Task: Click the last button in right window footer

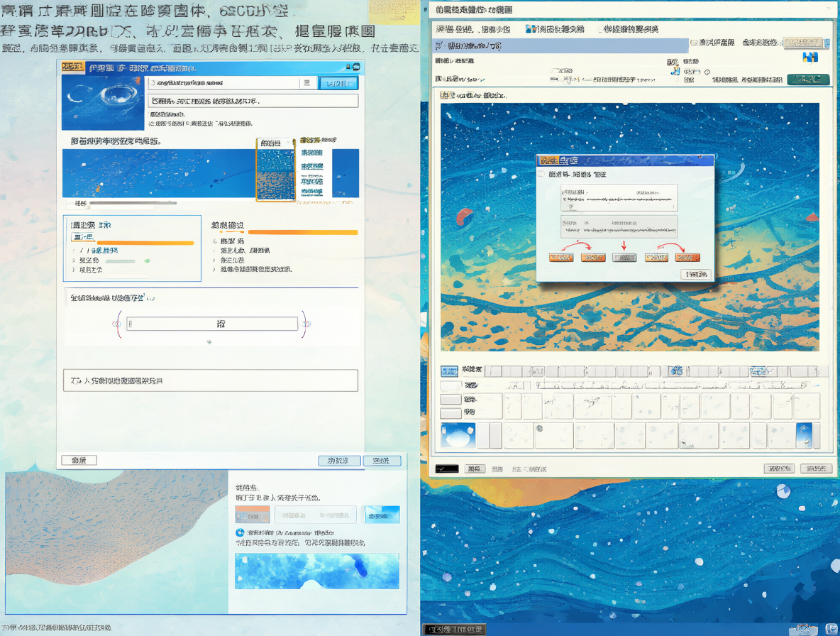Action: click(x=816, y=468)
